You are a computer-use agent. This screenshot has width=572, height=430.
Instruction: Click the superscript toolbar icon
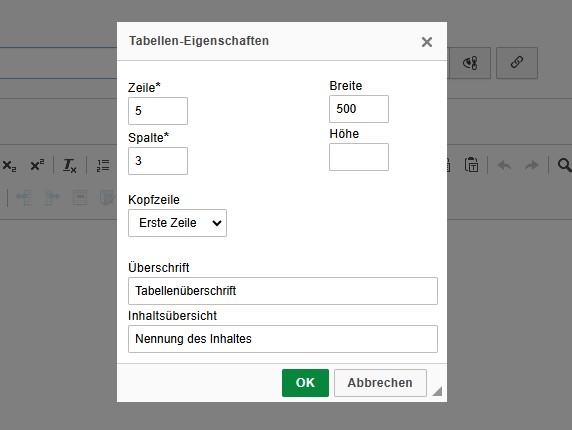click(37, 166)
